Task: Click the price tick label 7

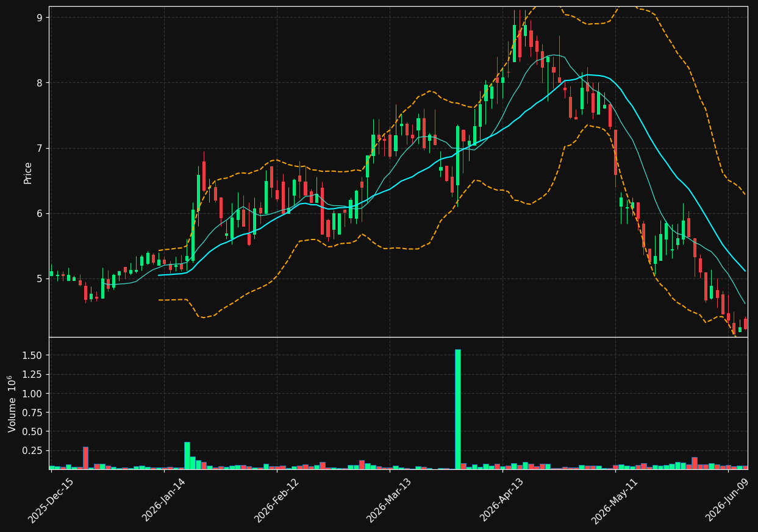Action: point(39,148)
